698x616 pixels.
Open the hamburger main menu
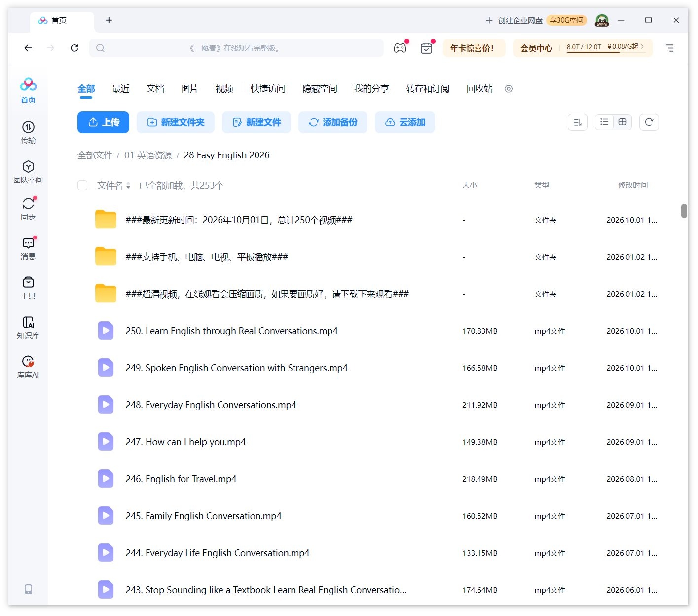point(669,48)
